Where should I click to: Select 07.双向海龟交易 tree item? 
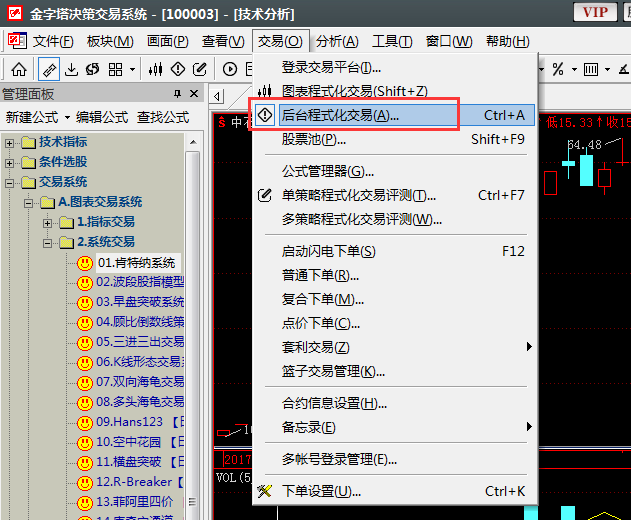(140, 382)
